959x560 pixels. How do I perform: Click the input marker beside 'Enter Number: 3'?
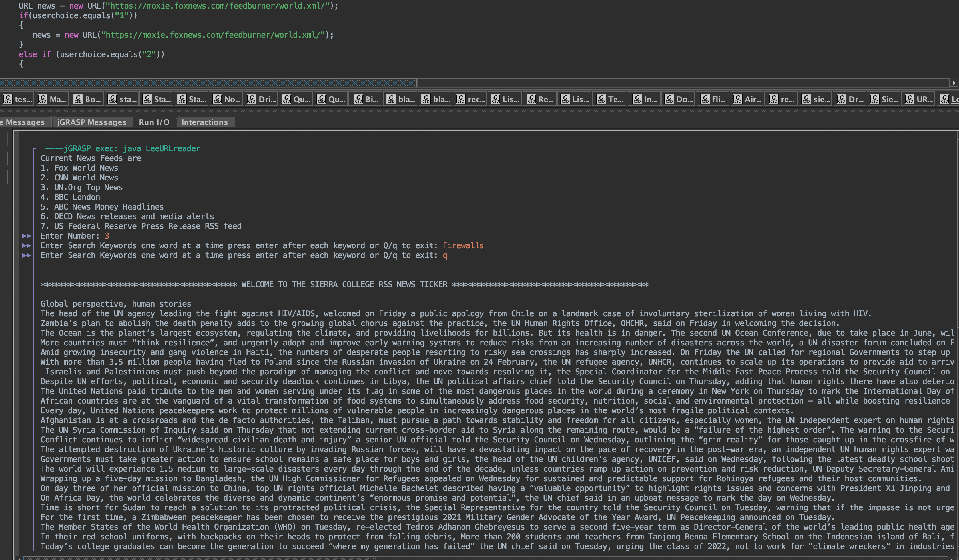(27, 236)
